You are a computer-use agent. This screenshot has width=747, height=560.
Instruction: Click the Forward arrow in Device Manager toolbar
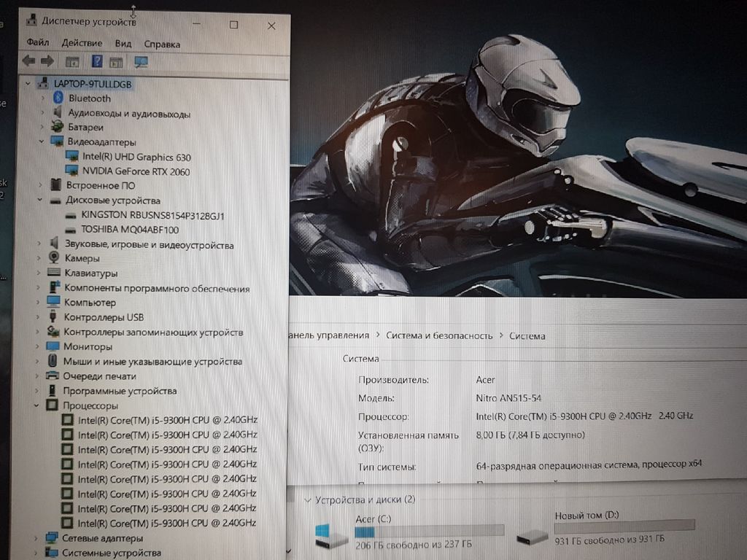(47, 61)
